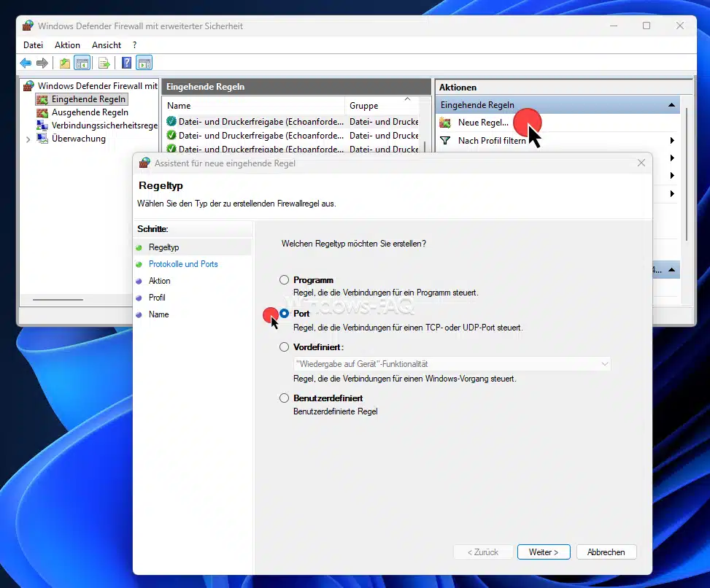Click the gray forward arrow toolbar icon
This screenshot has height=588, width=710.
42,63
